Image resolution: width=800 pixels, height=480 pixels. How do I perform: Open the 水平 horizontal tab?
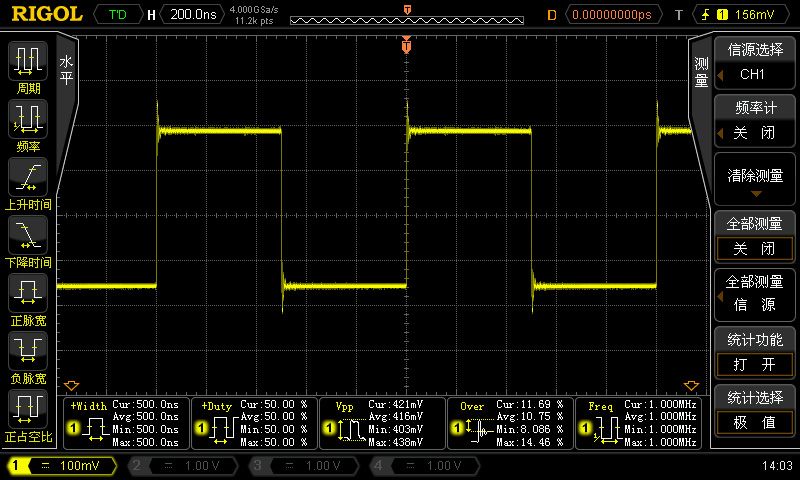(67, 70)
